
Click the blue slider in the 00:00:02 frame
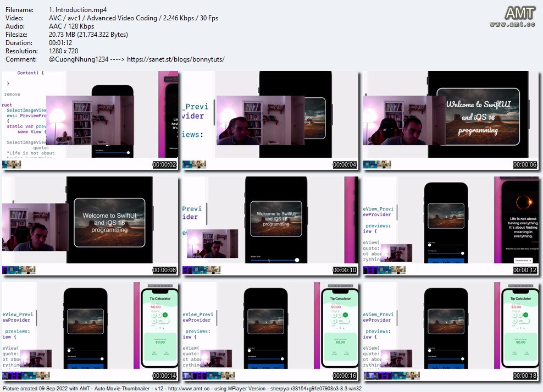tap(113, 153)
